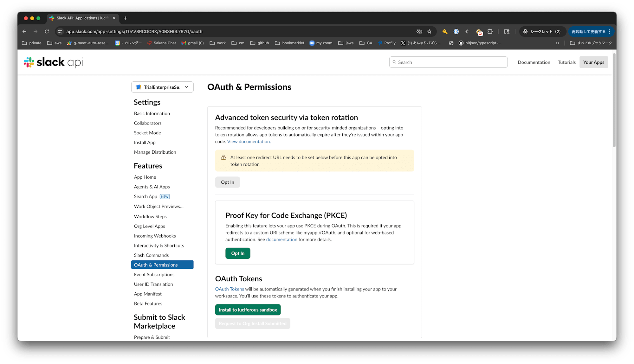This screenshot has width=634, height=364.
Task: Open site information icon beside the URL
Action: tap(60, 31)
